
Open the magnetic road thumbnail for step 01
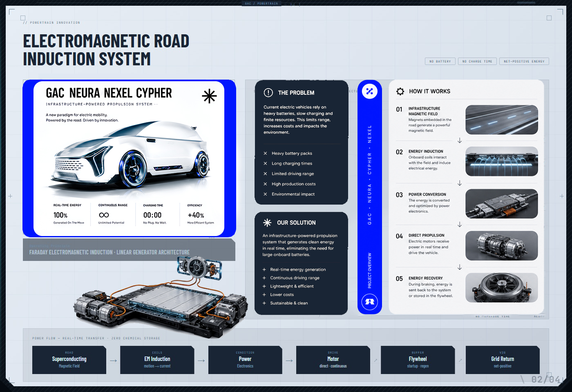(x=502, y=120)
